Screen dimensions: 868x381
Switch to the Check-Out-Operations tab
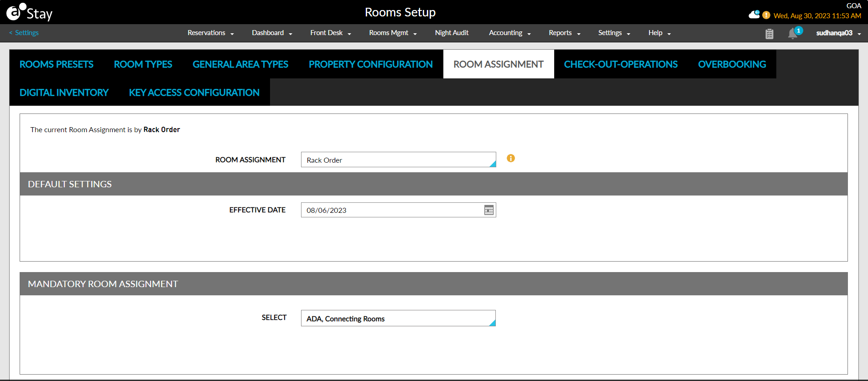621,64
